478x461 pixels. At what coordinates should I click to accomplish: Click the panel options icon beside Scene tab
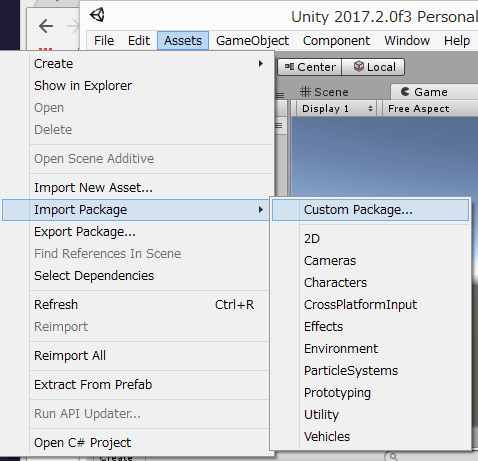click(280, 96)
